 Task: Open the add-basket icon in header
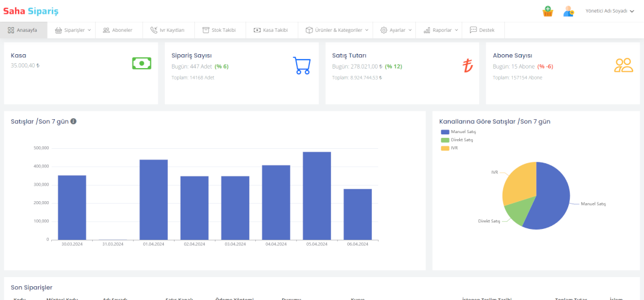point(548,11)
